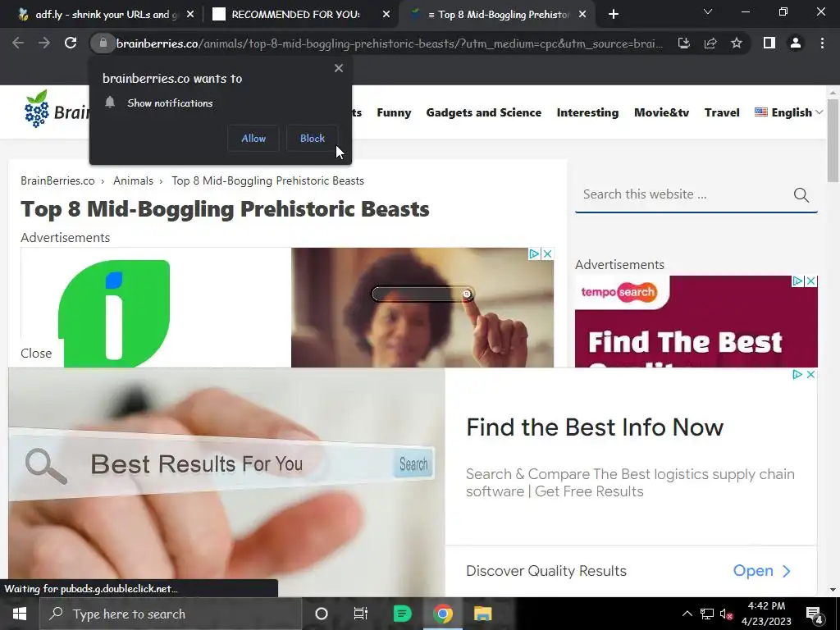
Task: Open Cortana circle icon on taskbar
Action: pyautogui.click(x=322, y=614)
